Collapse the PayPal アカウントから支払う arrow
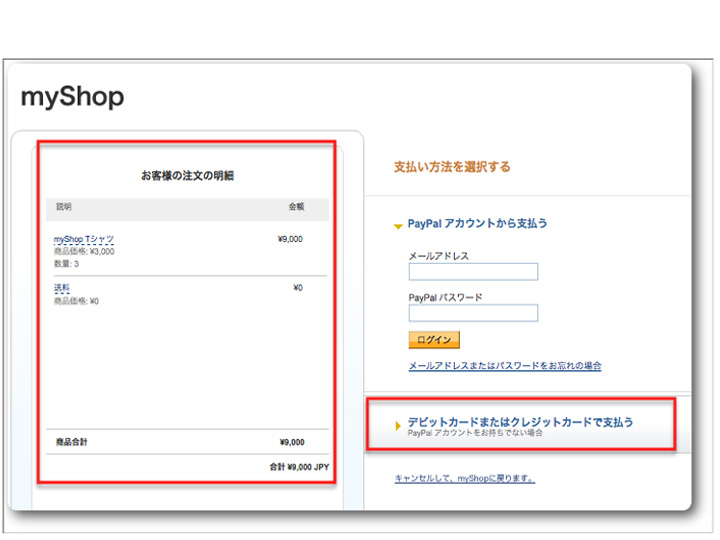Image resolution: width=720 pixels, height=540 pixels. [398, 226]
